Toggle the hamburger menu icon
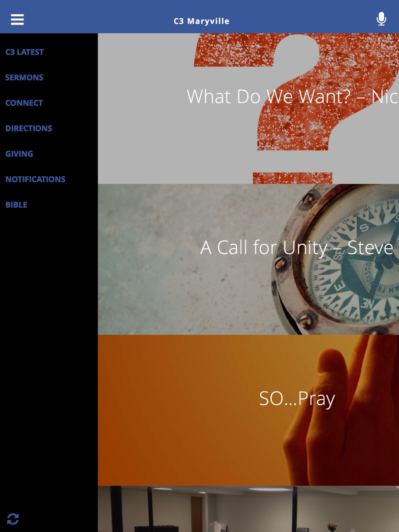This screenshot has height=532, width=399. coord(17,20)
